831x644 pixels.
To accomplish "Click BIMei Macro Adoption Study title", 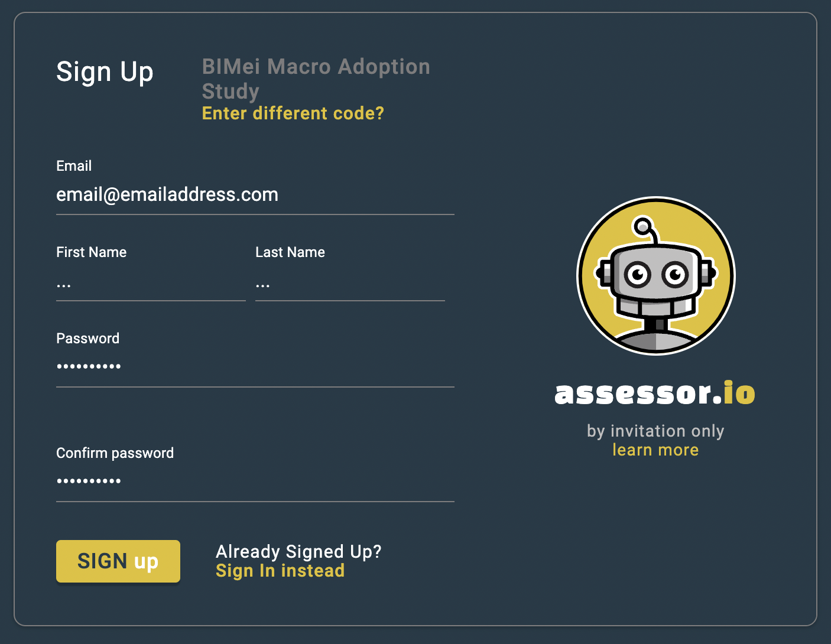I will 316,79.
